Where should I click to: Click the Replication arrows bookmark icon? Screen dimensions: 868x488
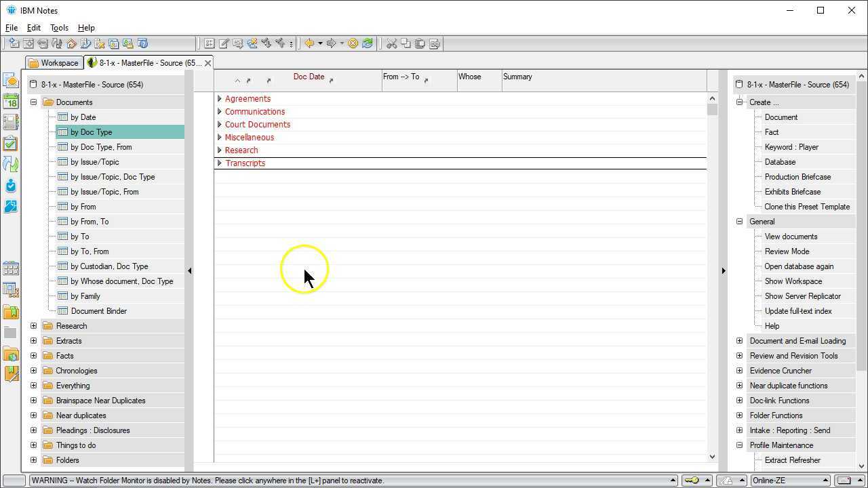click(x=10, y=164)
